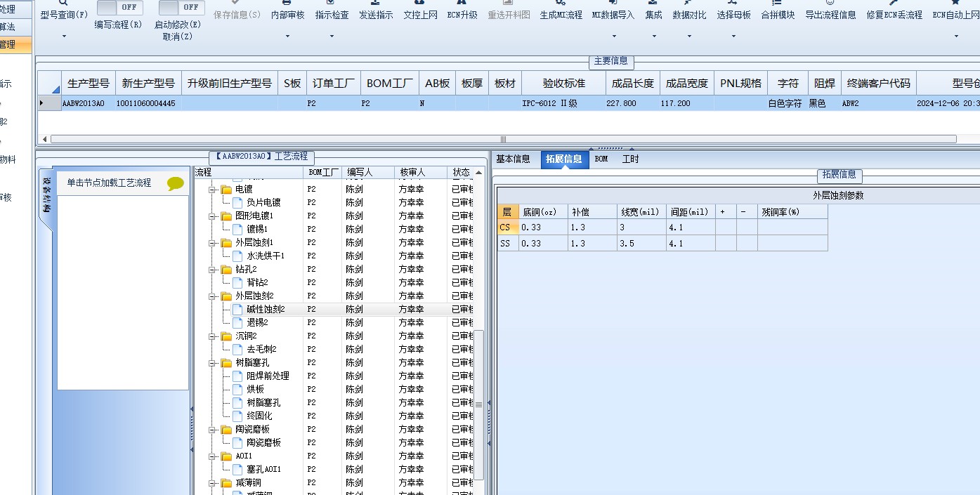The width and height of the screenshot is (980, 495).
Task: Collapse the 外层蚀刻2 tree node expander
Action: (x=212, y=296)
